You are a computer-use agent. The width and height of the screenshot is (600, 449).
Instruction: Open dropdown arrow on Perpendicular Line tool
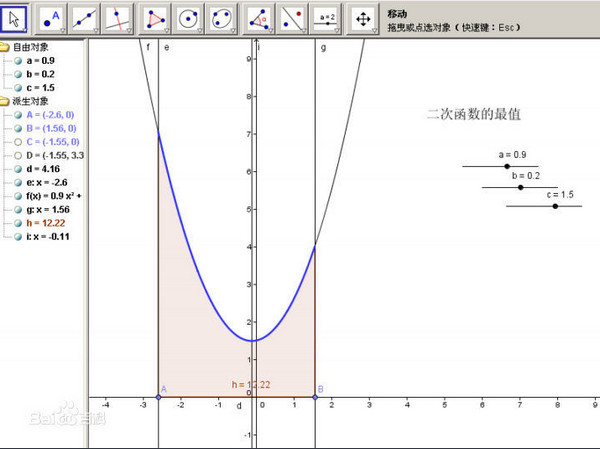[x=129, y=30]
